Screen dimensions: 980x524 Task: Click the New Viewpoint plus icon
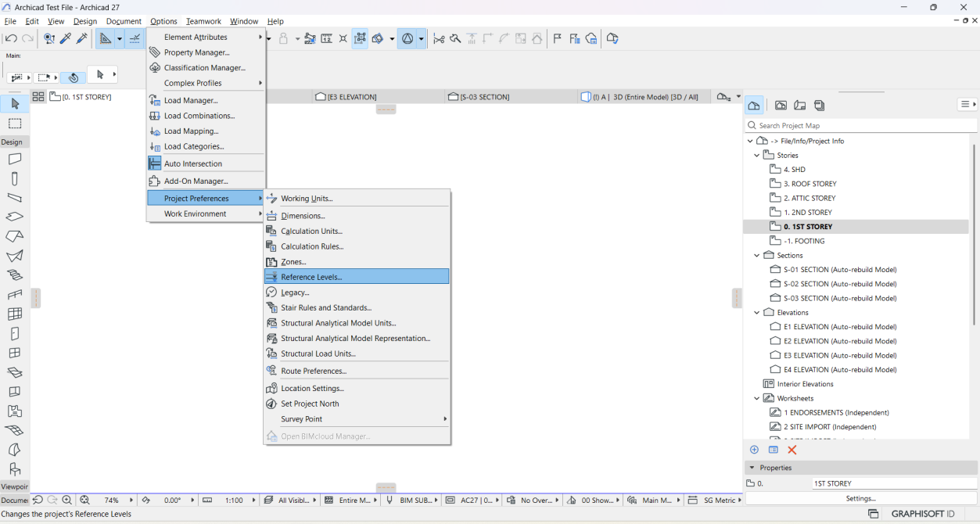coord(754,450)
